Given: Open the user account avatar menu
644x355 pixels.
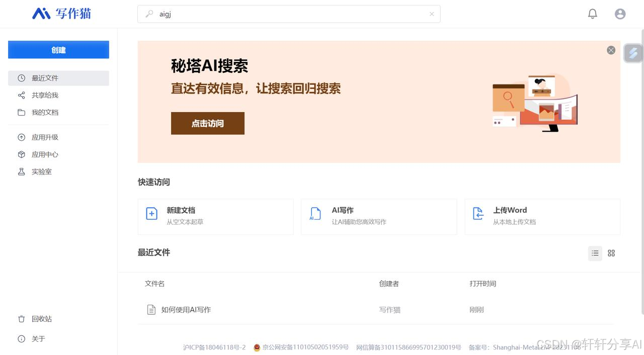Looking at the screenshot, I should 620,14.
